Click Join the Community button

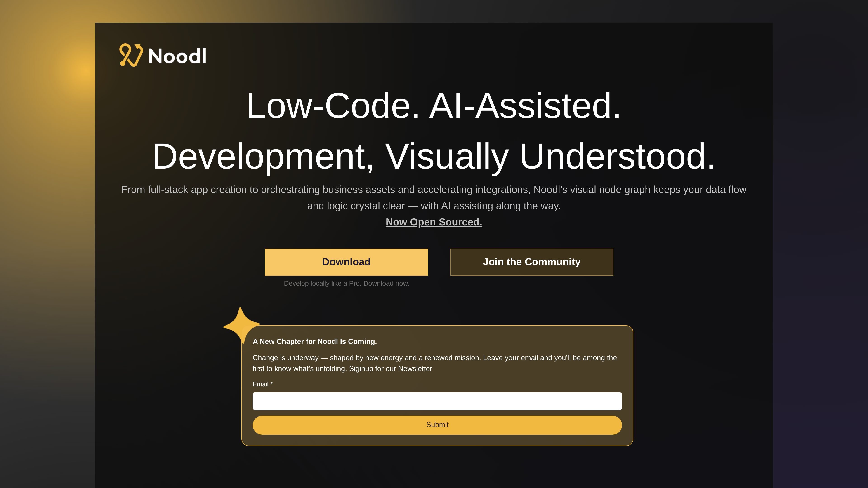tap(532, 262)
